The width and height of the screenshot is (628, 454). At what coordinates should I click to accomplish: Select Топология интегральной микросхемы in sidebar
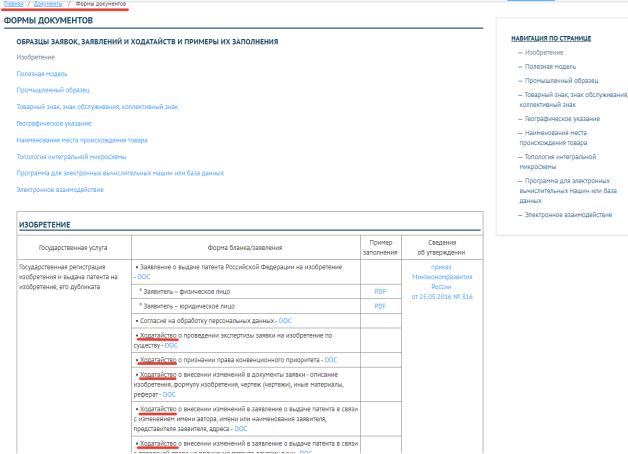pos(558,161)
